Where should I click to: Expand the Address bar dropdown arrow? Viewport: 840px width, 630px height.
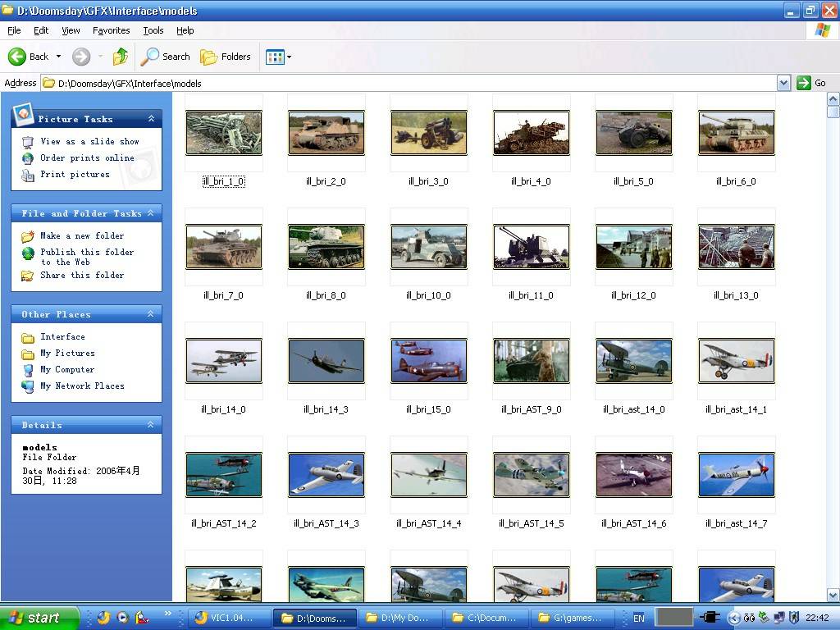click(783, 83)
